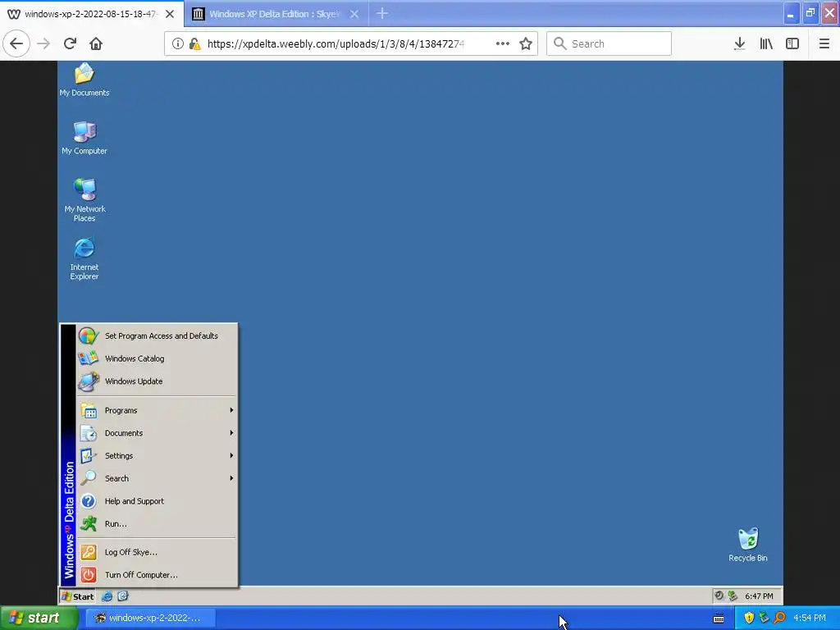Go back with the browser back arrow
The height and width of the screenshot is (630, 840).
[x=16, y=43]
